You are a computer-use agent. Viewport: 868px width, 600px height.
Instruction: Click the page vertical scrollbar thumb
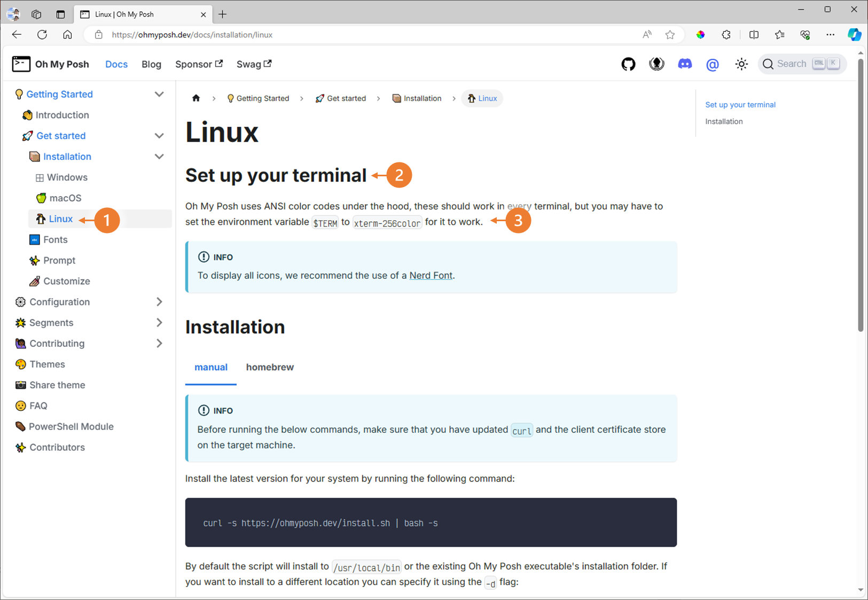tap(860, 195)
